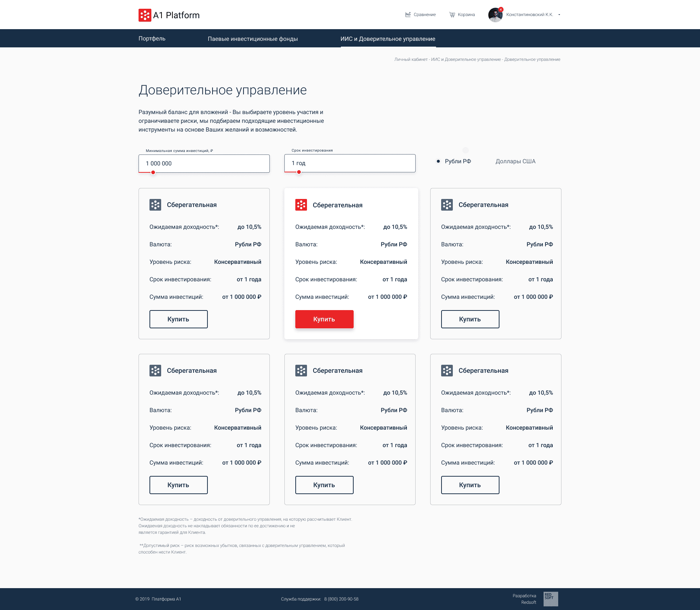
Task: Click the gray icon of the bottom-middle Сберегательная card
Action: [x=301, y=371]
